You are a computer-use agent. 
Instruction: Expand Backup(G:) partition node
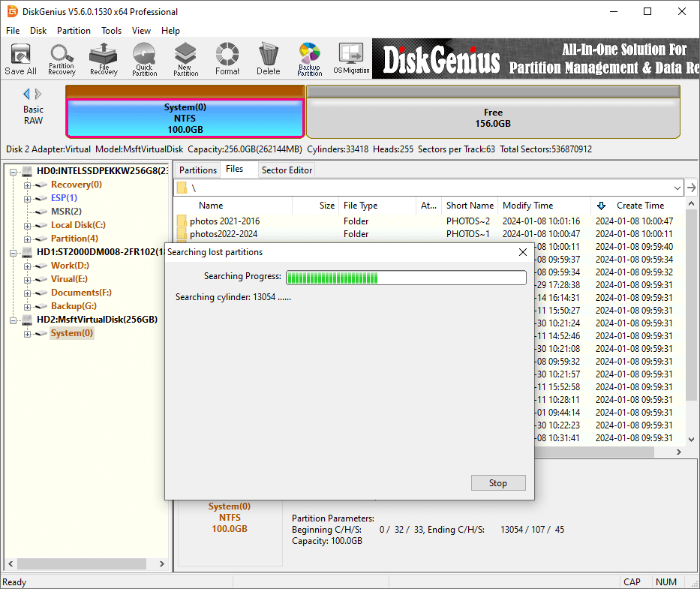pyautogui.click(x=27, y=307)
